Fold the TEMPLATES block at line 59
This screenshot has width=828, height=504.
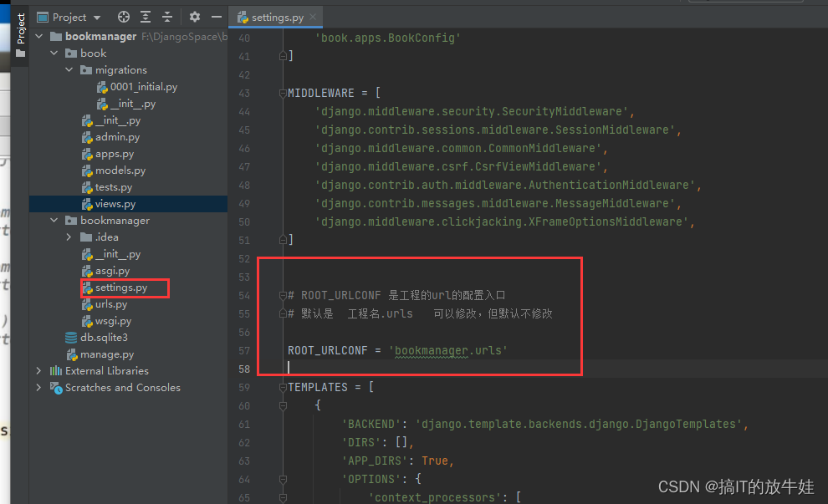coord(283,387)
